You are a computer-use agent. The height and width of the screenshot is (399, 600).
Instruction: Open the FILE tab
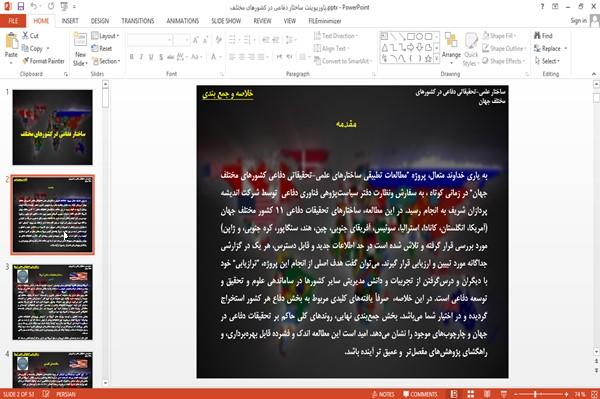pyautogui.click(x=13, y=21)
